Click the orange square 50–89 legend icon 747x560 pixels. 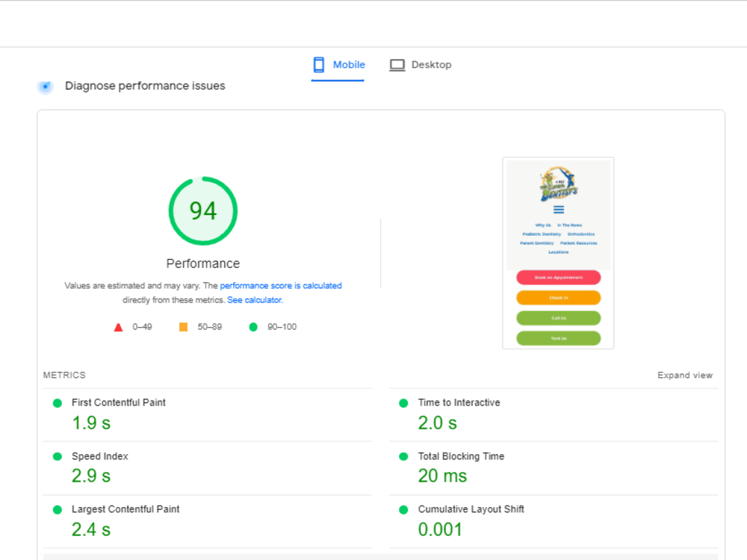(x=183, y=327)
